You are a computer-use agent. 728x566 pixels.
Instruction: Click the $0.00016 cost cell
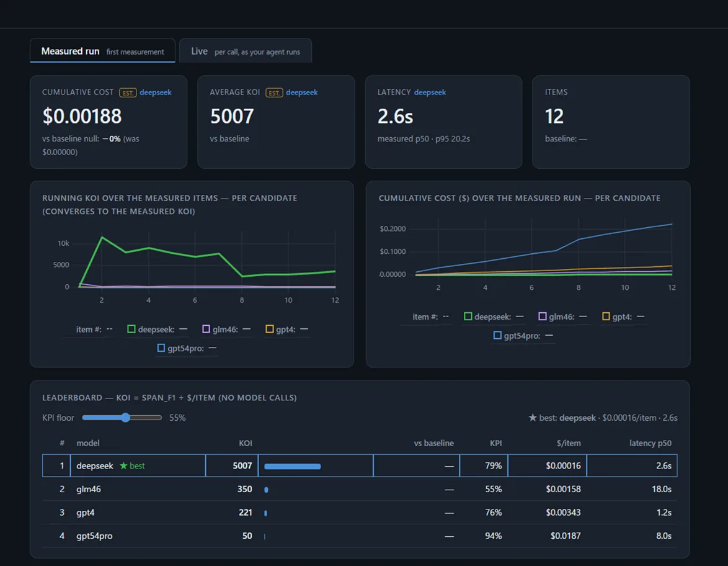tap(563, 465)
